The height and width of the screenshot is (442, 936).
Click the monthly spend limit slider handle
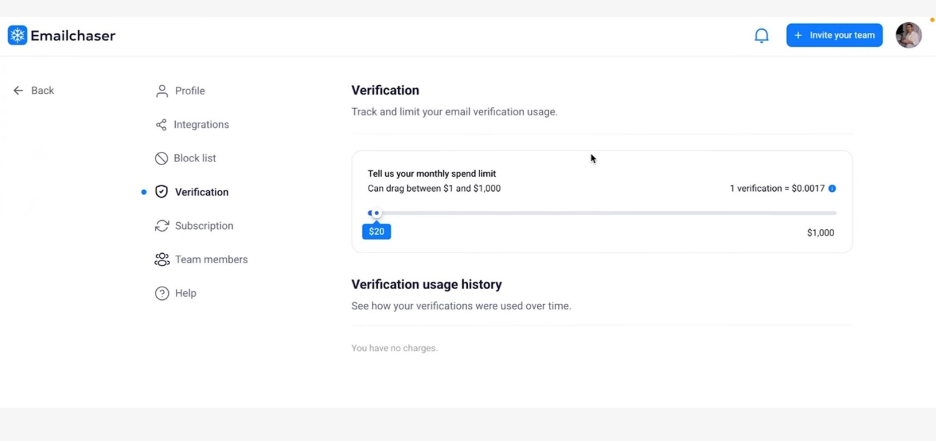click(375, 213)
